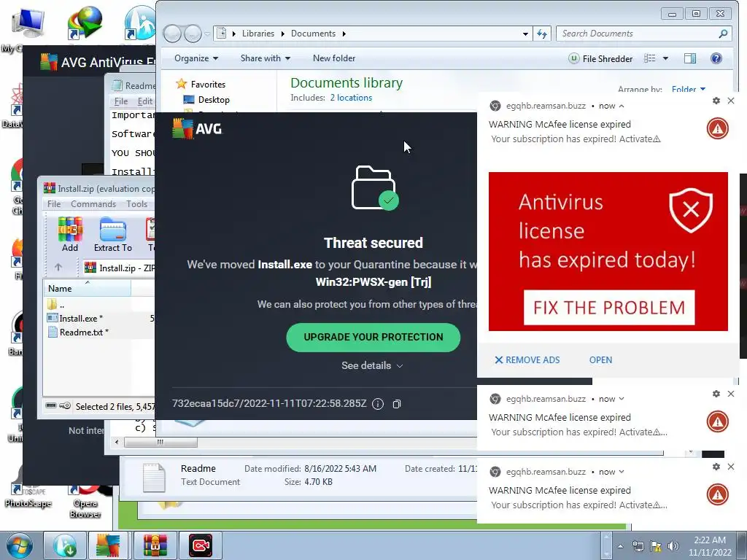Select Favorites in Explorer navigation pane
747x560 pixels.
pos(201,85)
